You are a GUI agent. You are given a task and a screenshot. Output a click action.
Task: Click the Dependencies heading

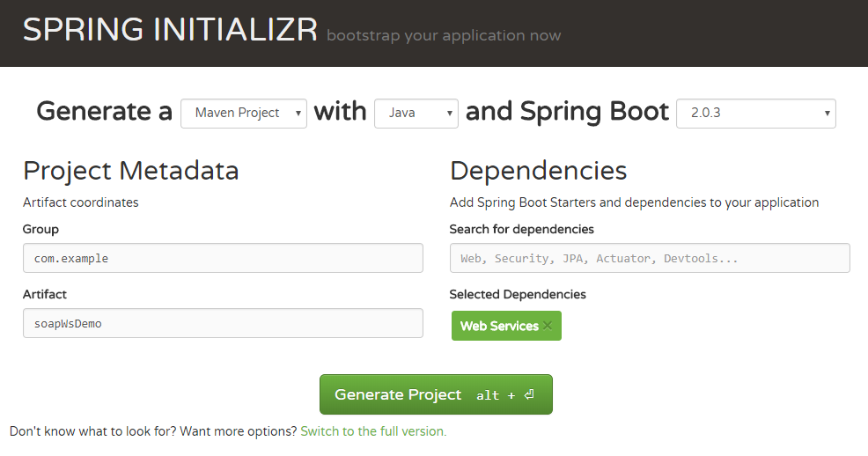click(x=539, y=171)
